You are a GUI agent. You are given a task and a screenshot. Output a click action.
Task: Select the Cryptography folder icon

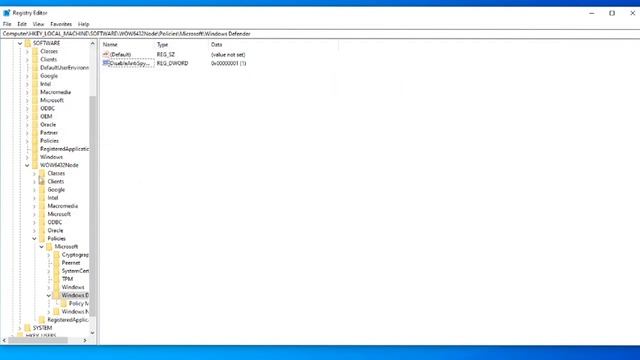tap(57, 254)
